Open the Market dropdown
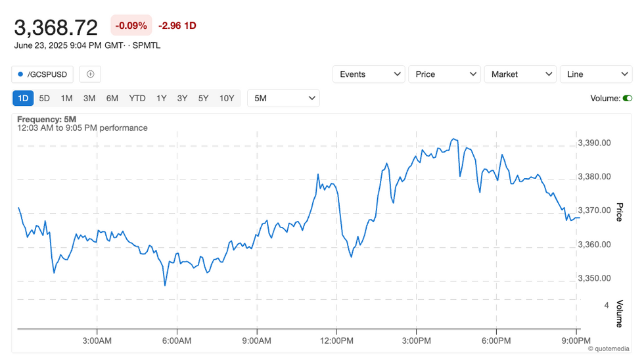The image size is (644, 357). point(520,74)
